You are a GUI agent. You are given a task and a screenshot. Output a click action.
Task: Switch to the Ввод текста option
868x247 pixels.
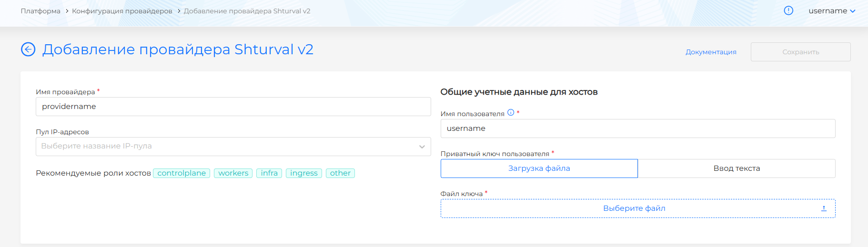(x=736, y=168)
